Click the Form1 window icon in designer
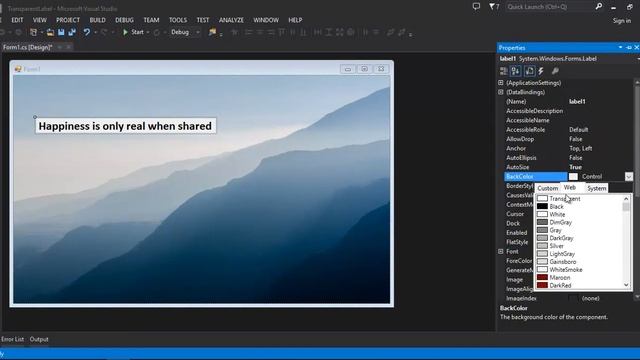Image resolution: width=640 pixels, height=360 pixels. click(18, 69)
